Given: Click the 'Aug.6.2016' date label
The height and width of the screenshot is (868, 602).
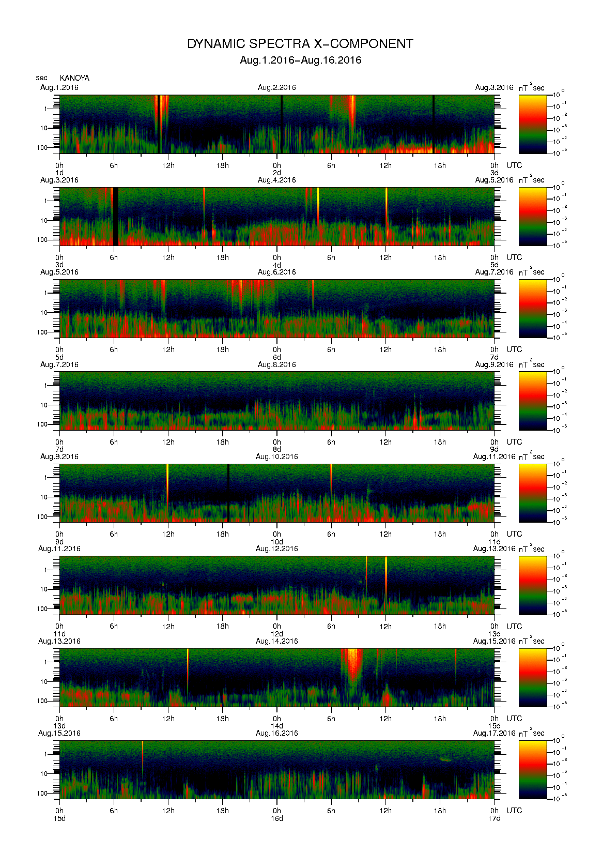Looking at the screenshot, I should pyautogui.click(x=277, y=272).
